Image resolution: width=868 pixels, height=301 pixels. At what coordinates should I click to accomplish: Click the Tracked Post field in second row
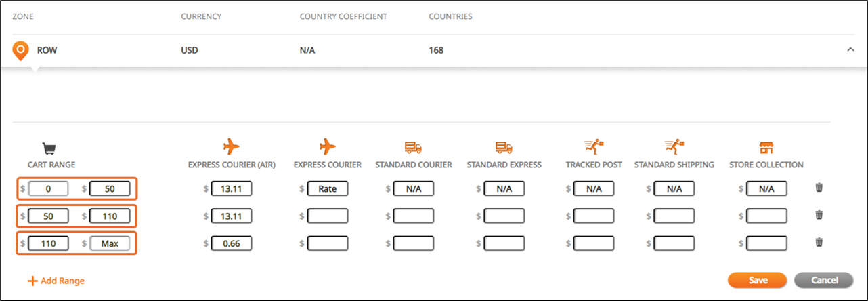pyautogui.click(x=594, y=216)
